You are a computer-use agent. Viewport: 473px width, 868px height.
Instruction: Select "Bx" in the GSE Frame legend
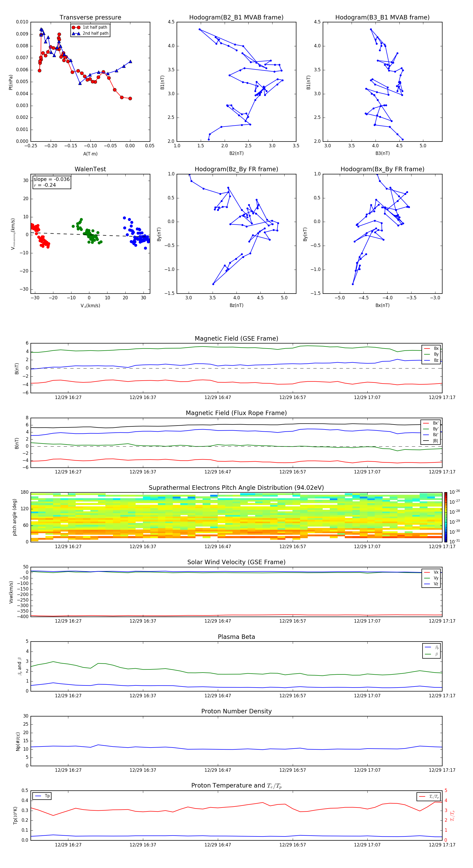(x=431, y=349)
